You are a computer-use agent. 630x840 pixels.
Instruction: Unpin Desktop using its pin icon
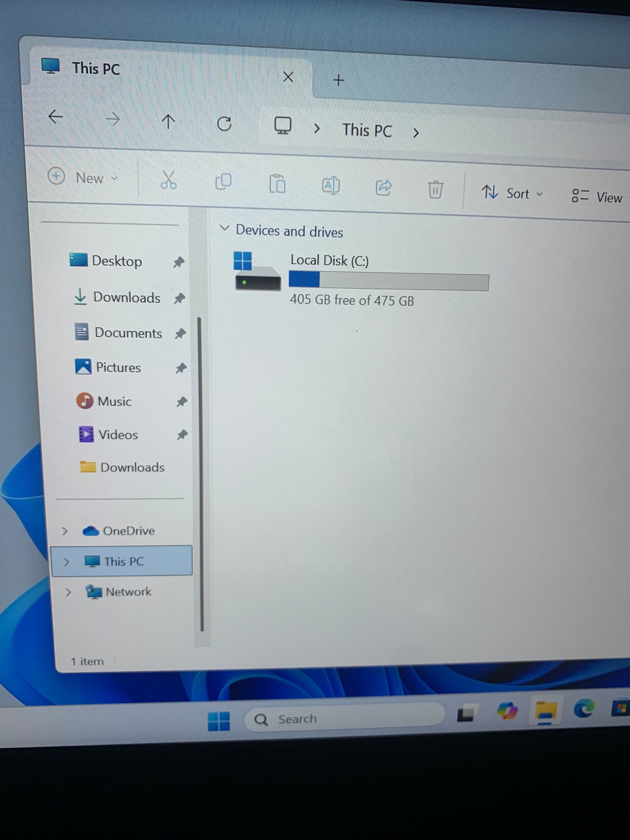pyautogui.click(x=179, y=262)
